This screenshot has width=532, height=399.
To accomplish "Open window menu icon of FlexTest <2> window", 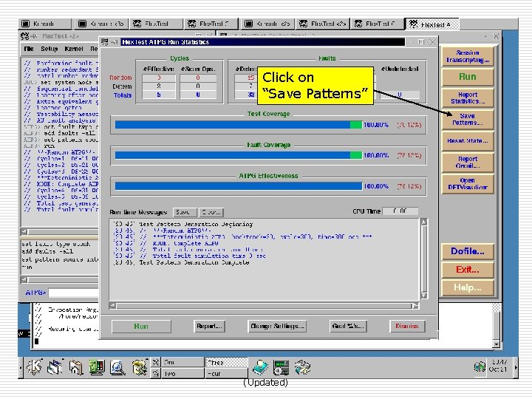I will coord(25,35).
